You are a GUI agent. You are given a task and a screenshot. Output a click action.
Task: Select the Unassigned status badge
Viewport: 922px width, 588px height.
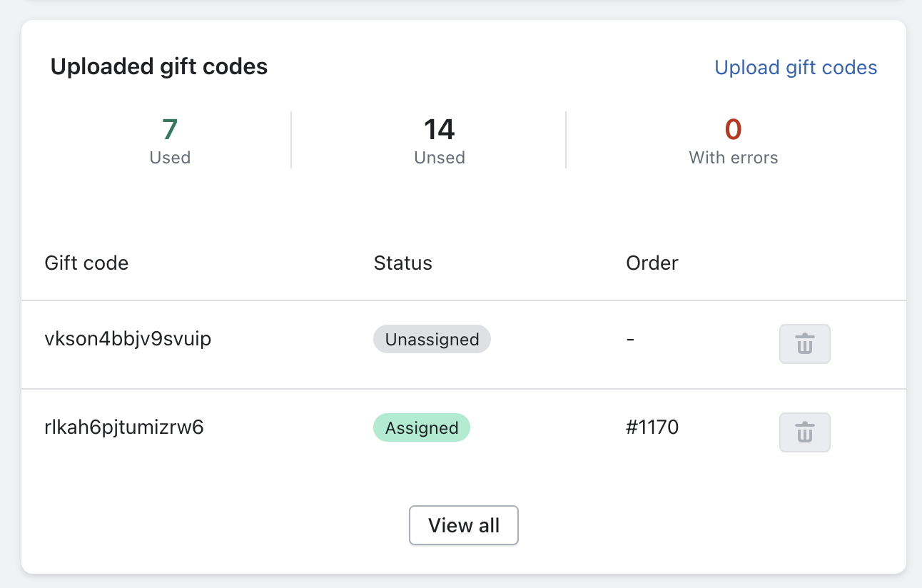(x=432, y=339)
